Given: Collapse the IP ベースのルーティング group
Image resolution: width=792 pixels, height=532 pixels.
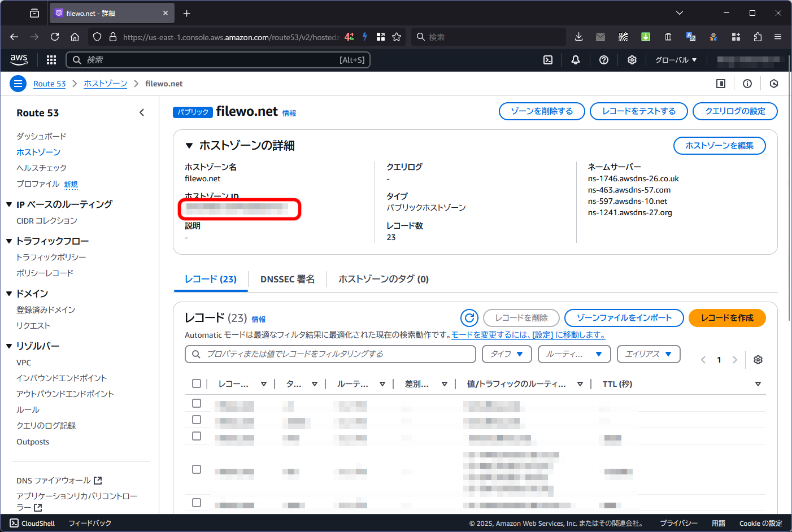Looking at the screenshot, I should (9, 204).
